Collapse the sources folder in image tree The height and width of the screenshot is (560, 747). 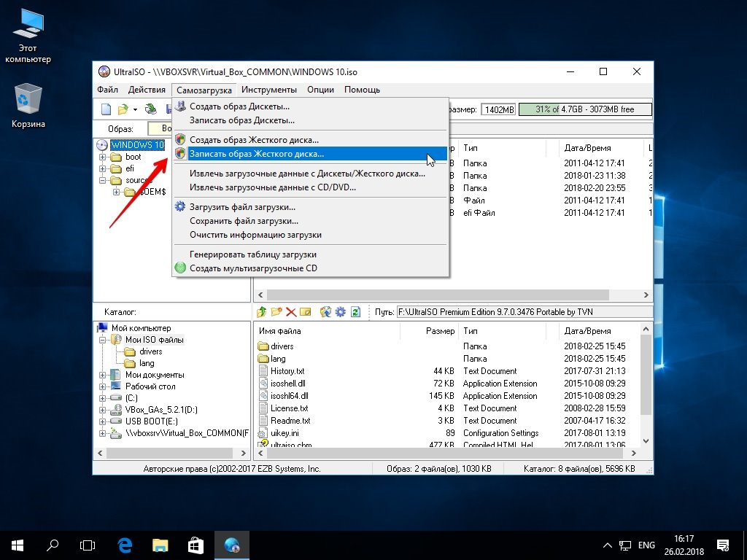coord(102,181)
